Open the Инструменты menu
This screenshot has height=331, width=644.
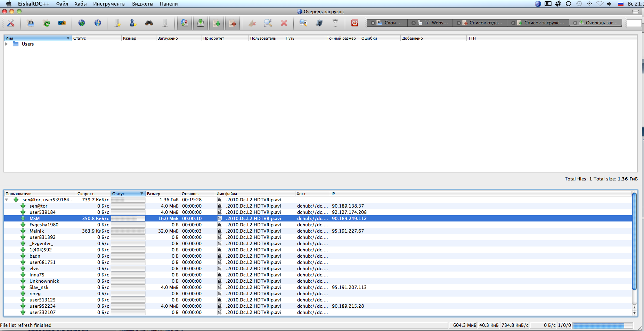click(x=109, y=4)
